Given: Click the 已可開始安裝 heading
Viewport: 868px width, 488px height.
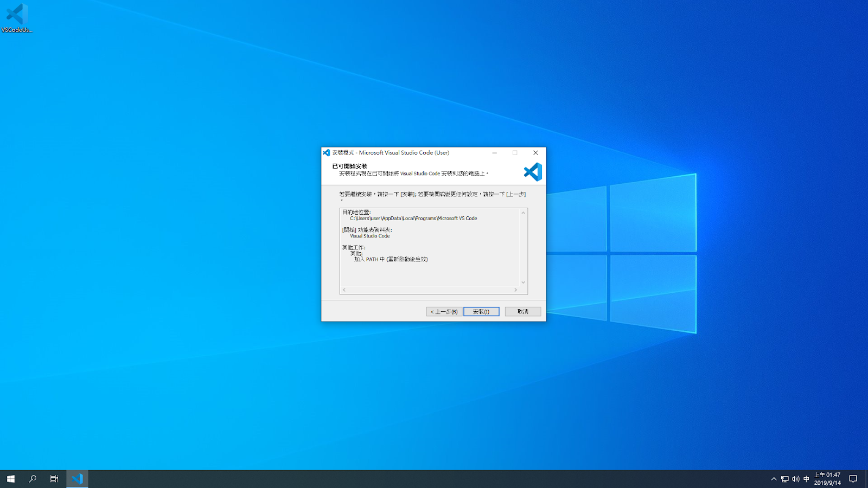Looking at the screenshot, I should (349, 166).
